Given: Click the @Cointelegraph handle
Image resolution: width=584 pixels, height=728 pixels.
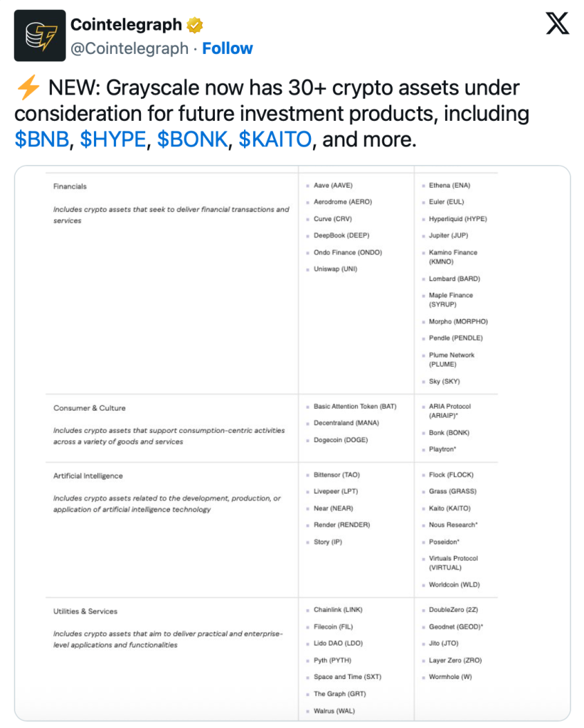Looking at the screenshot, I should (129, 48).
